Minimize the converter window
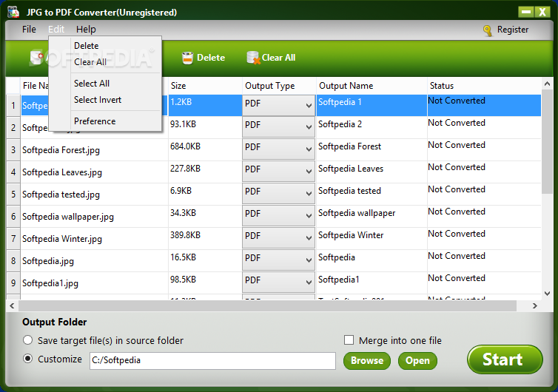 (526, 12)
